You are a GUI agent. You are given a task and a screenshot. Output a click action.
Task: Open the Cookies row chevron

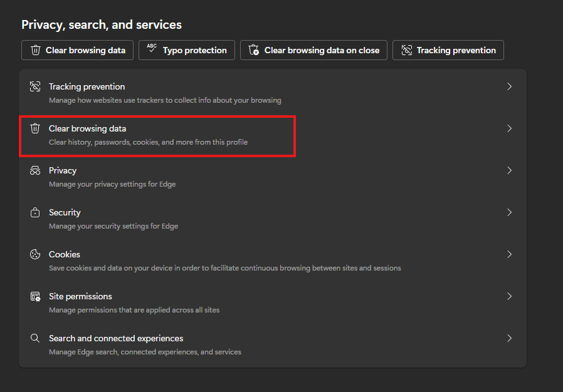point(509,254)
